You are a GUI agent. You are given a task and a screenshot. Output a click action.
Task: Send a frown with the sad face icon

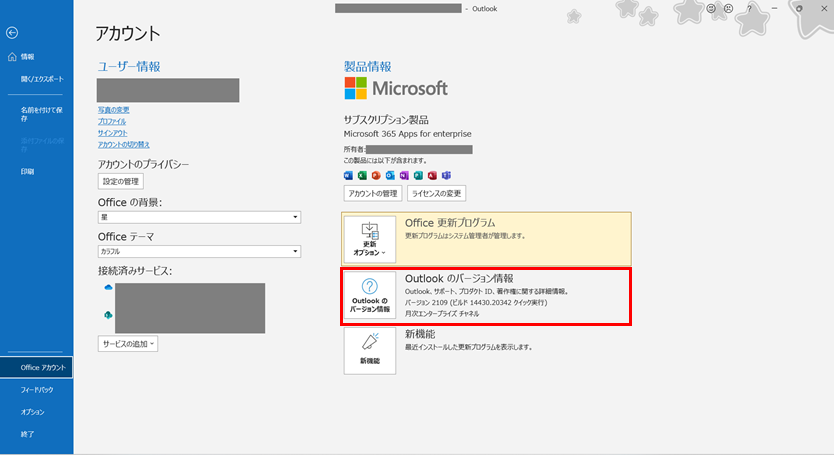tap(728, 9)
